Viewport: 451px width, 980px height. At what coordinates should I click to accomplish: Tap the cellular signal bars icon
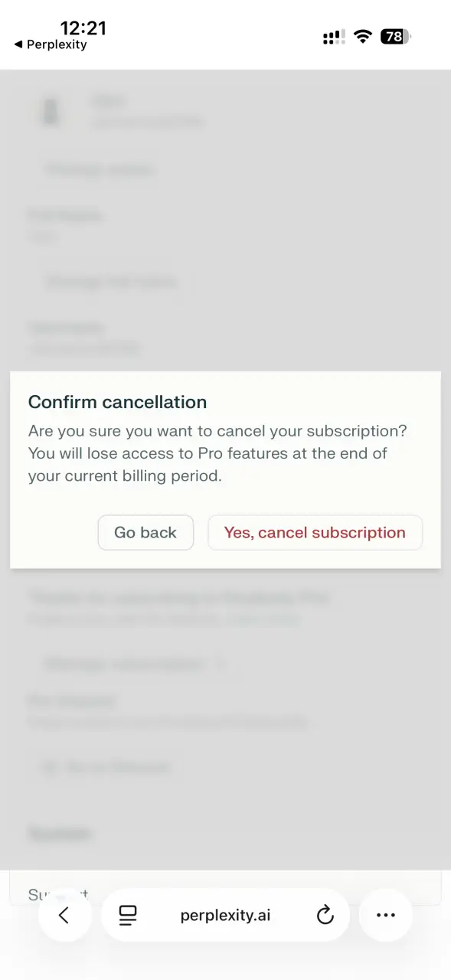click(334, 37)
